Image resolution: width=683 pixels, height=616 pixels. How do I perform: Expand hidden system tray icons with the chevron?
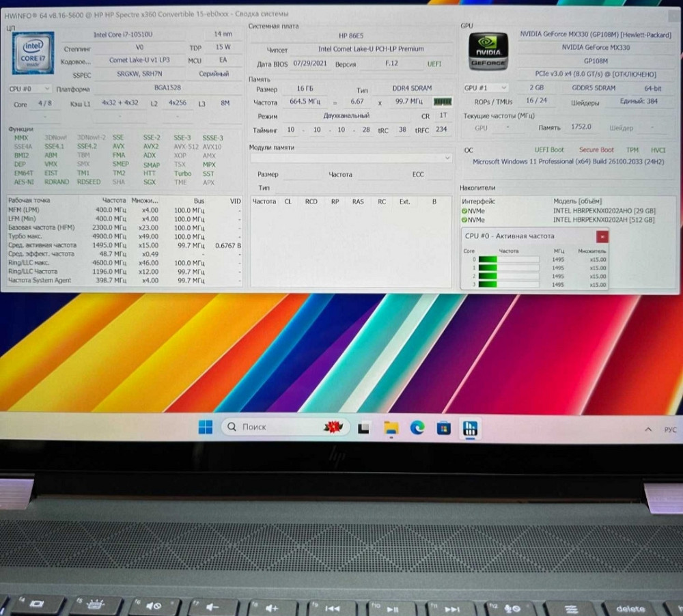(x=647, y=430)
